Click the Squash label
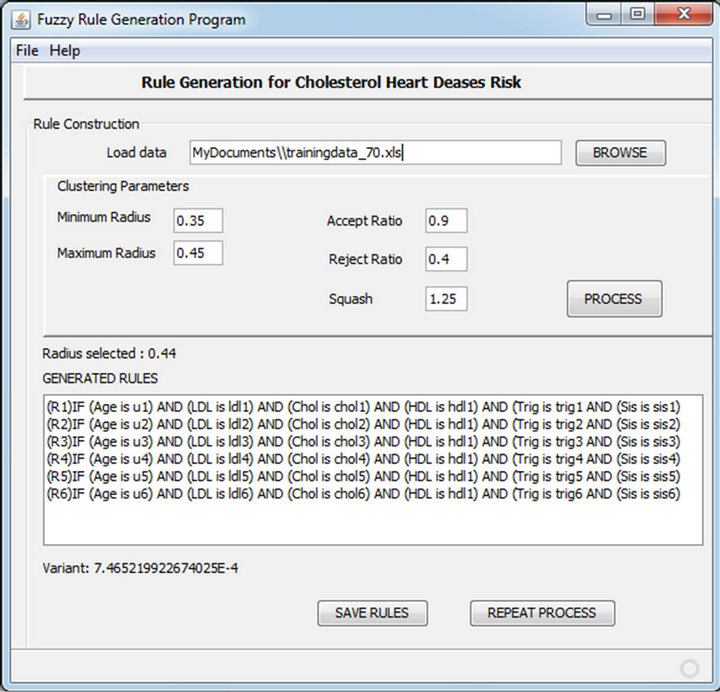The width and height of the screenshot is (720, 692). [351, 299]
